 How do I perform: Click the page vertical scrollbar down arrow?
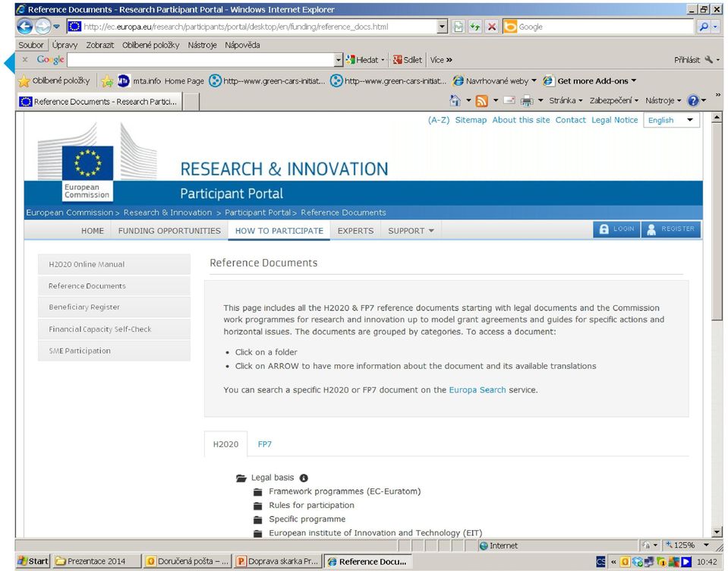717,532
